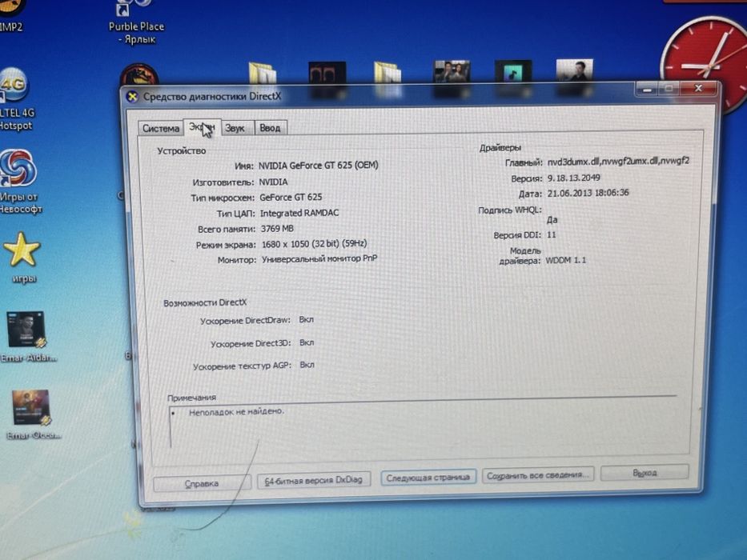This screenshot has height=560, width=747.
Task: Launch 64-битная версия DxDiag
Action: click(314, 480)
